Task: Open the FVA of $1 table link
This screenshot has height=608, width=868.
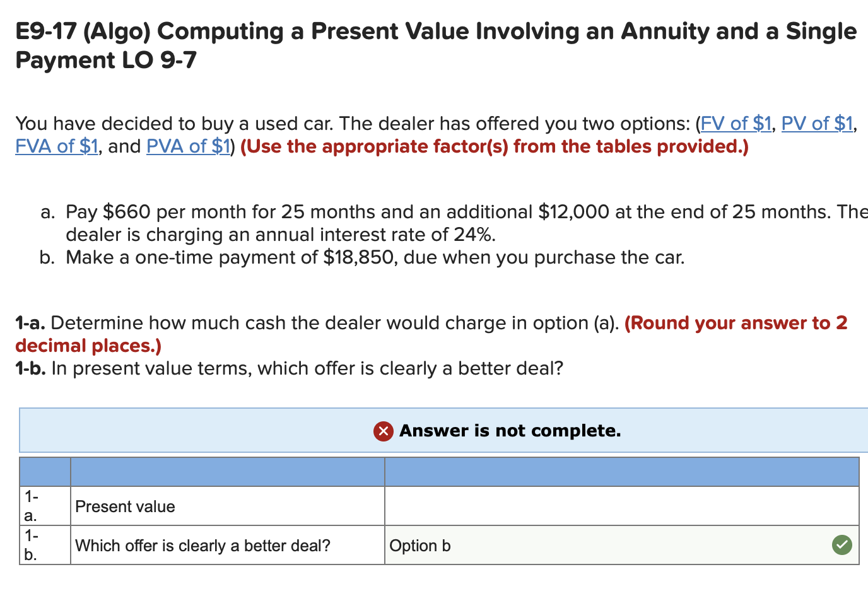Action: pos(56,146)
